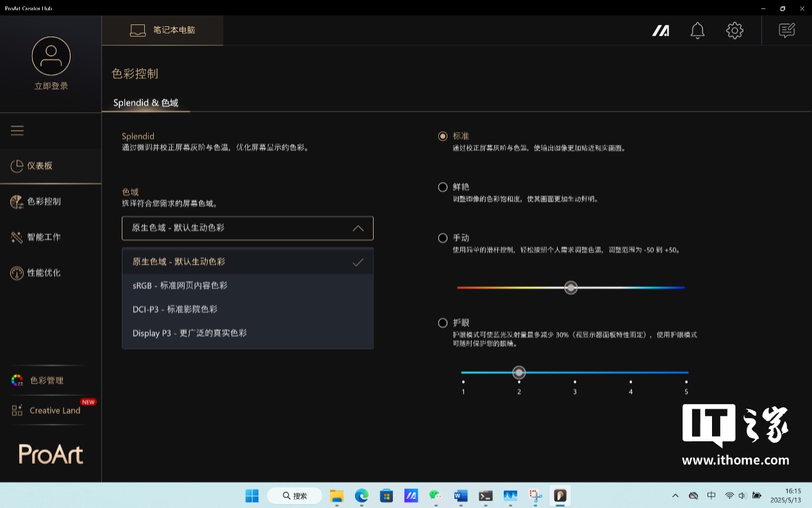Collapse sidebar with hamburger menu icon
Image resolution: width=812 pixels, height=508 pixels.
click(x=17, y=131)
